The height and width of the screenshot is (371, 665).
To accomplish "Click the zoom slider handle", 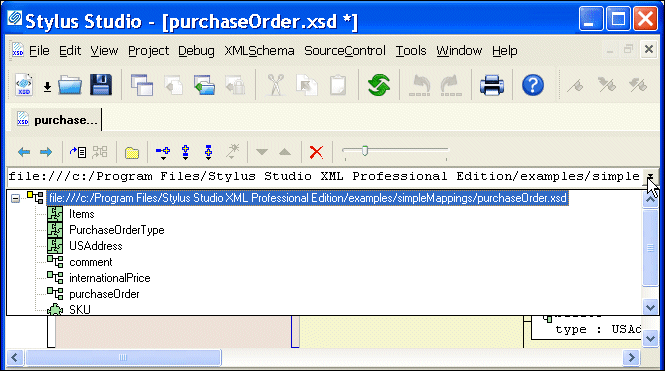I will pos(365,151).
